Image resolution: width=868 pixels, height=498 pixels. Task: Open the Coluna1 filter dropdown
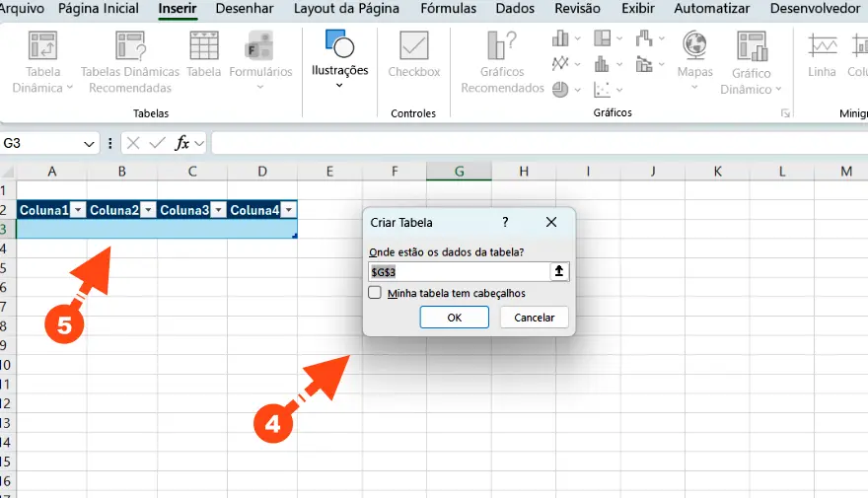pos(78,210)
